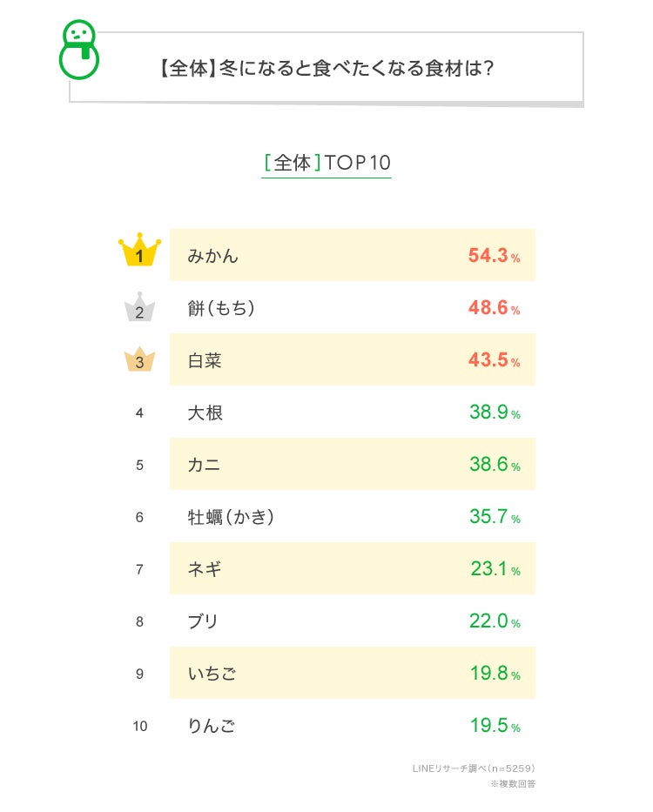Click the 大根 item label
Viewport: 653px width, 812px height.
click(205, 413)
